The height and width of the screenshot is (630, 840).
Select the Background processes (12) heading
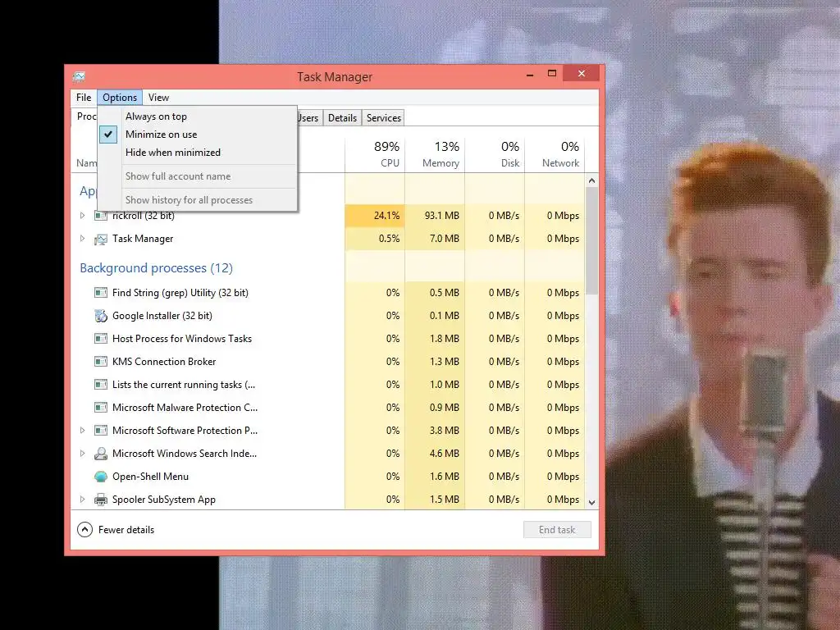157,268
